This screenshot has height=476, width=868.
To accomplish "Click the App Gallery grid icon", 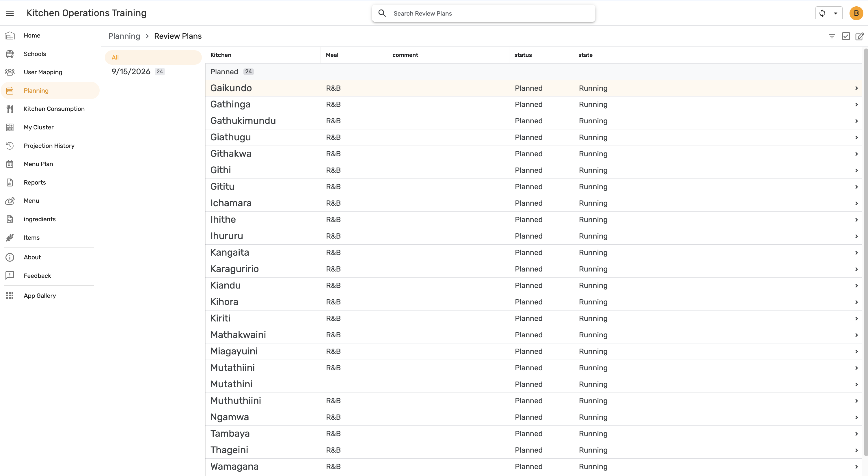I will point(10,296).
